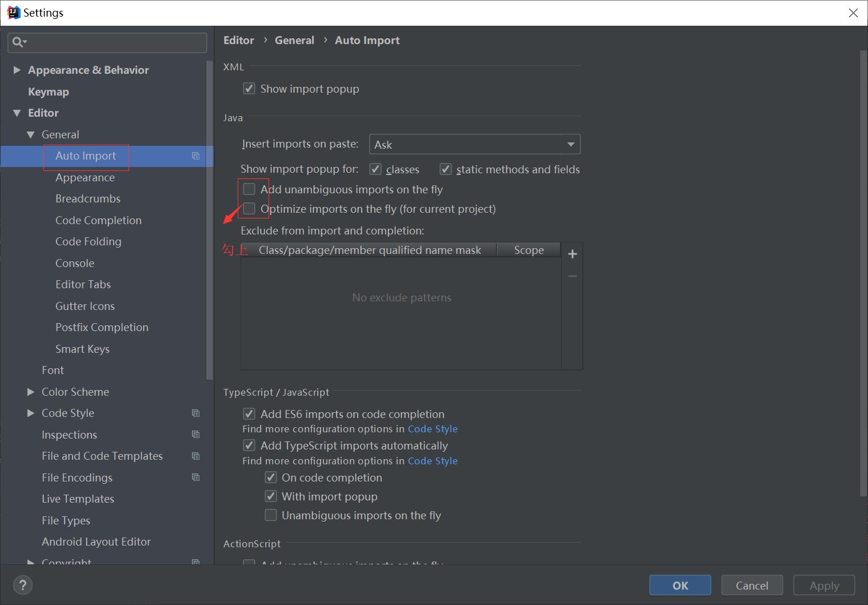Open the Smart Keys settings page

click(82, 349)
